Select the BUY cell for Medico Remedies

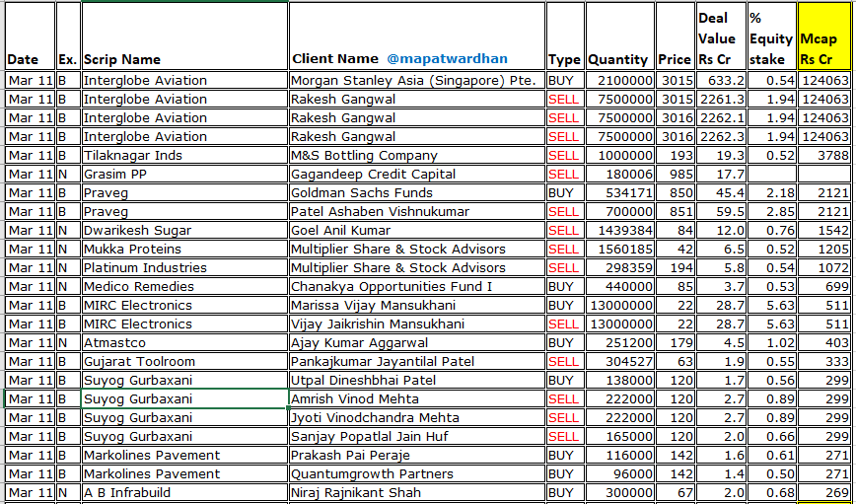(x=565, y=286)
